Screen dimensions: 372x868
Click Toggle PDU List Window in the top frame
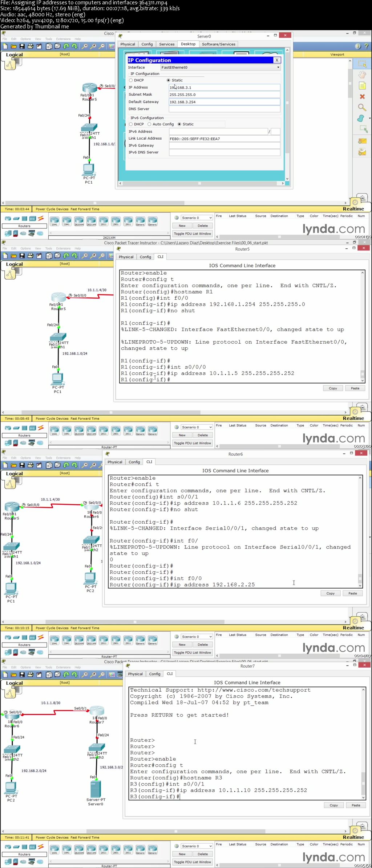[192, 234]
